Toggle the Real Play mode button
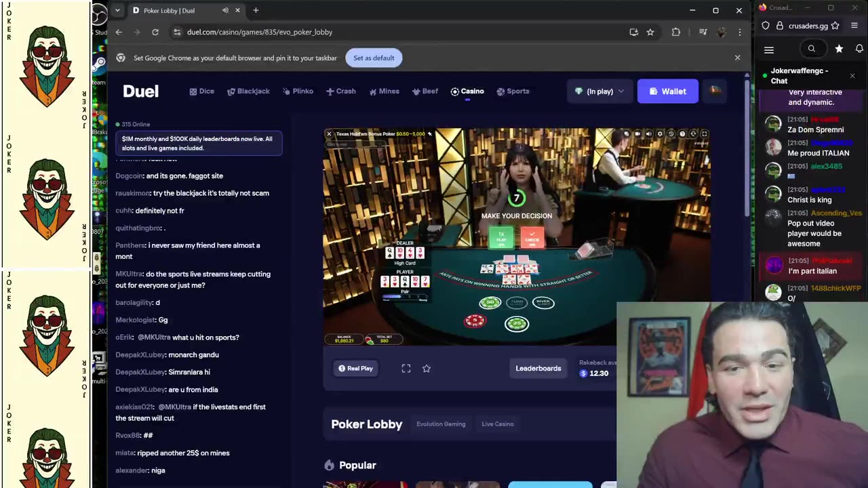The width and height of the screenshot is (868, 488). 356,368
